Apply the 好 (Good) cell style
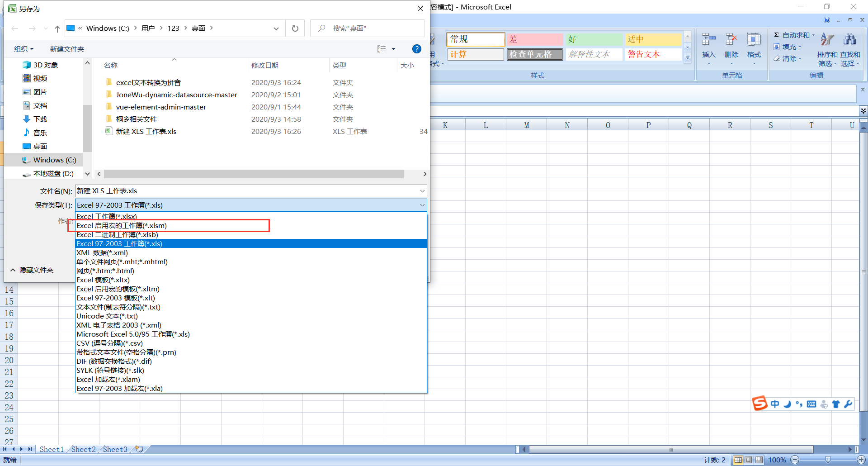 tap(594, 39)
